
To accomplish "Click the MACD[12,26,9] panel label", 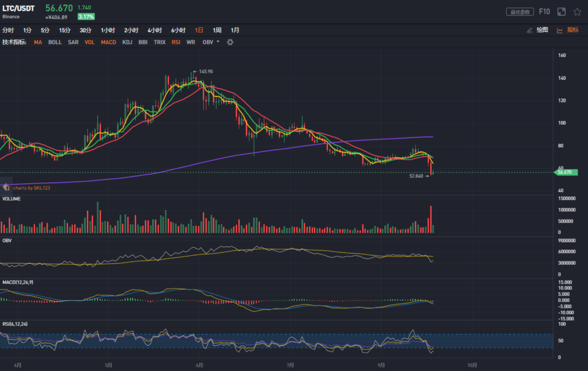I will 18,282.
